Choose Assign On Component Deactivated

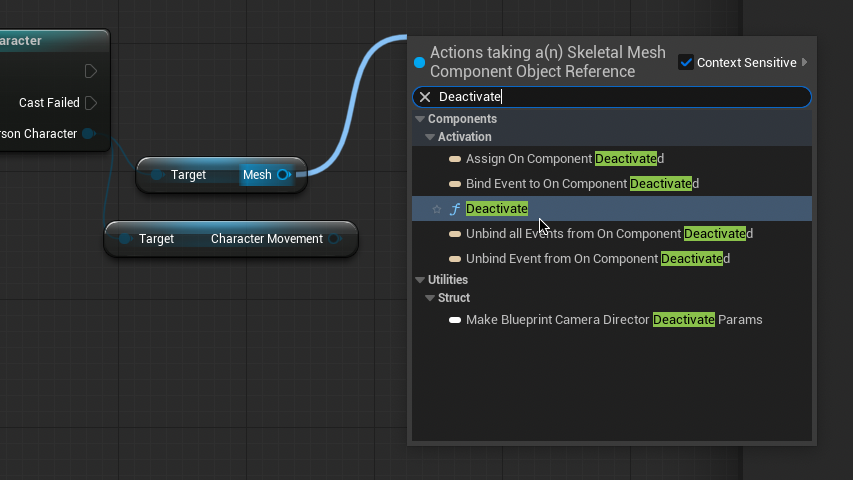pyautogui.click(x=564, y=159)
